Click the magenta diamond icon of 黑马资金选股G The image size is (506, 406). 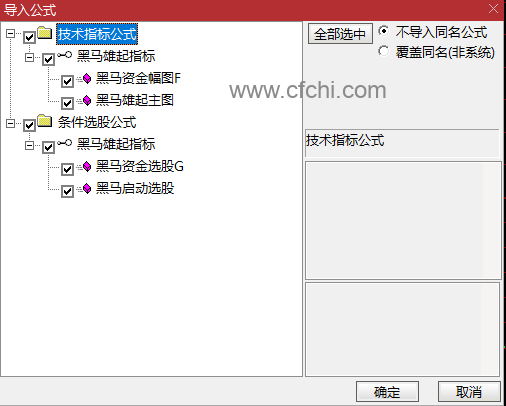pos(87,166)
